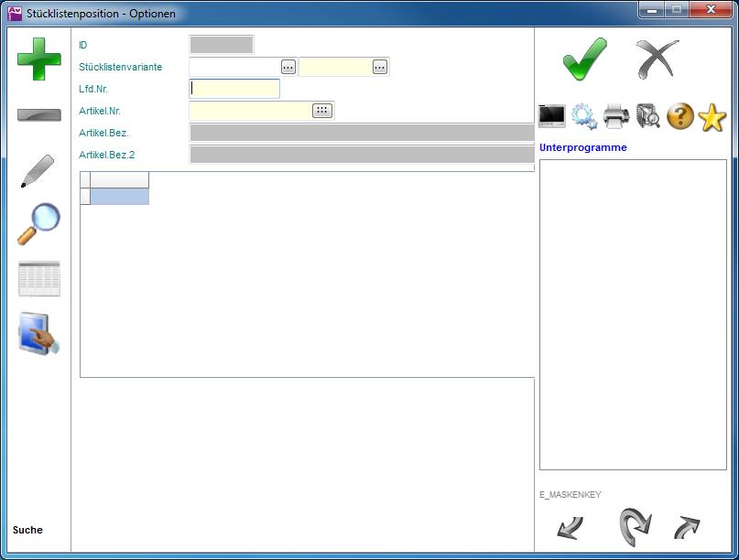Click the printer icon
739x560 pixels.
click(x=616, y=116)
